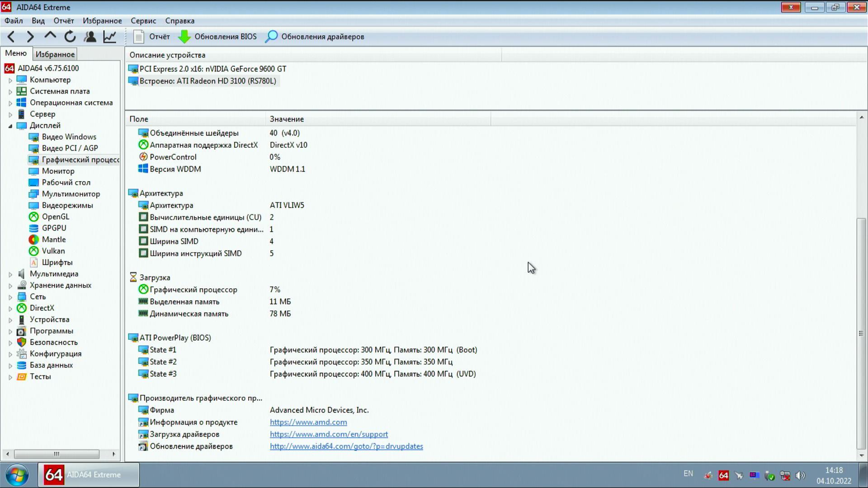Expand the Multimedia tree node
This screenshot has width=868, height=488.
pos(10,274)
